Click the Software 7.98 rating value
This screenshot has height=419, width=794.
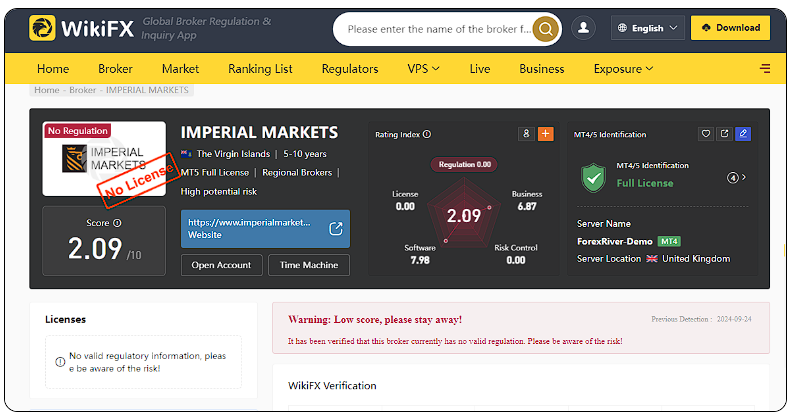420,260
